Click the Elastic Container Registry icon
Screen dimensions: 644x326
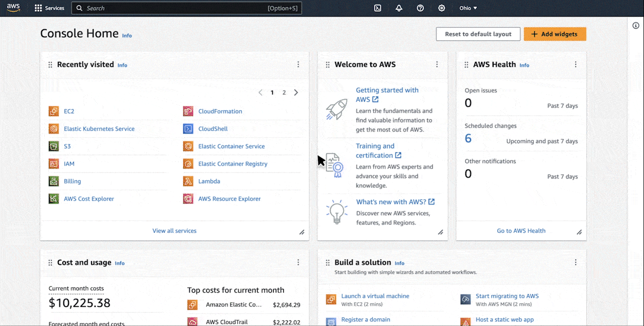pos(188,164)
